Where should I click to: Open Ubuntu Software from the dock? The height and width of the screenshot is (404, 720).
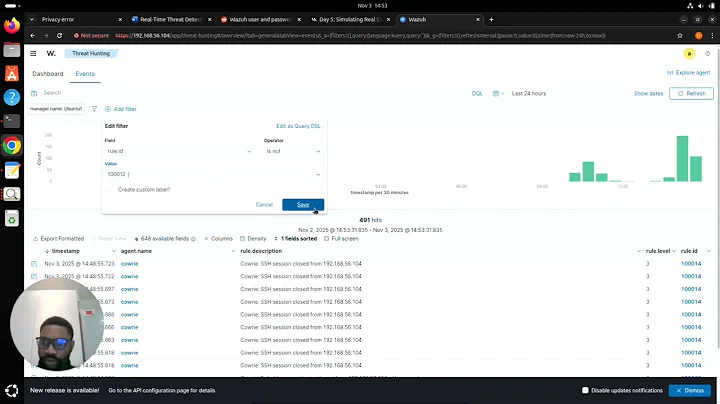point(12,73)
